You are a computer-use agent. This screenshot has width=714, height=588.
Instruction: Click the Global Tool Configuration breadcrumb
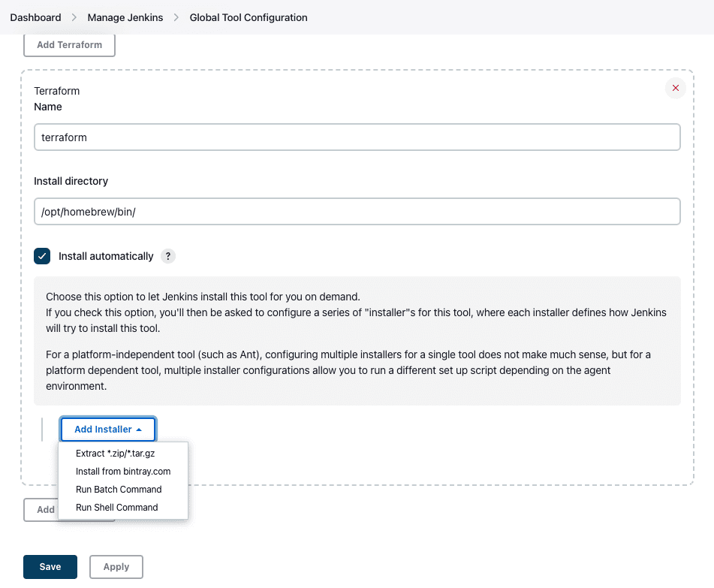pyautogui.click(x=249, y=17)
